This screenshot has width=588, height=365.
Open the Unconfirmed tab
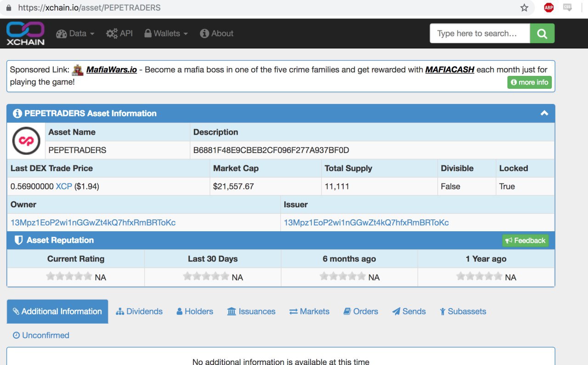click(x=41, y=336)
